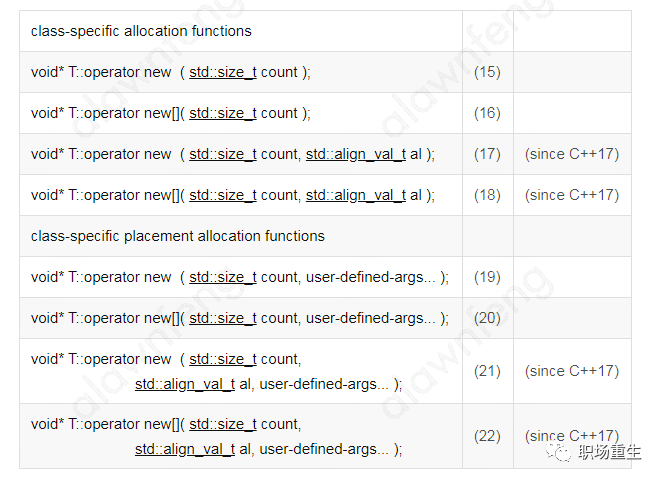Follow std::align_val_t link in row (21)
The height and width of the screenshot is (481, 663).
point(185,384)
